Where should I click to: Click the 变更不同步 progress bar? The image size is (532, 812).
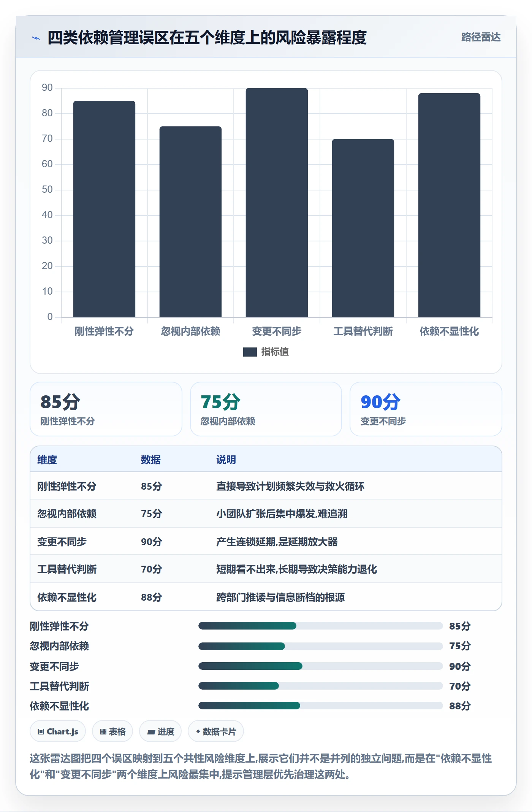pyautogui.click(x=320, y=666)
